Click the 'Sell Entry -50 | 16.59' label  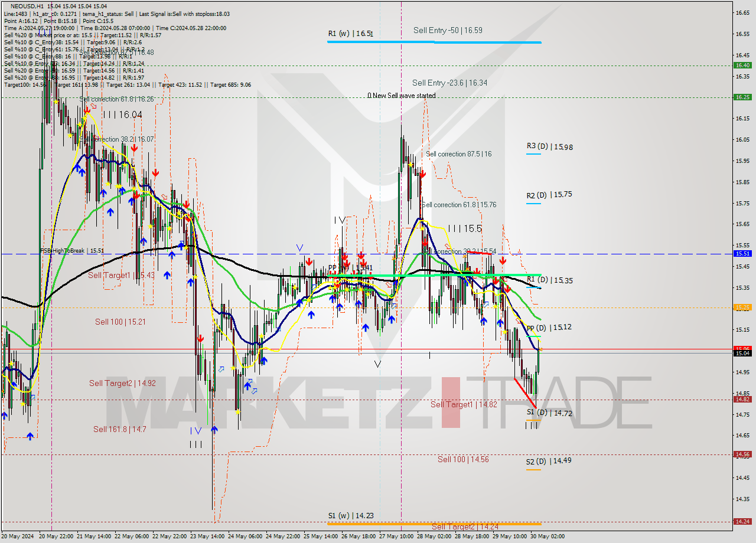pyautogui.click(x=448, y=30)
